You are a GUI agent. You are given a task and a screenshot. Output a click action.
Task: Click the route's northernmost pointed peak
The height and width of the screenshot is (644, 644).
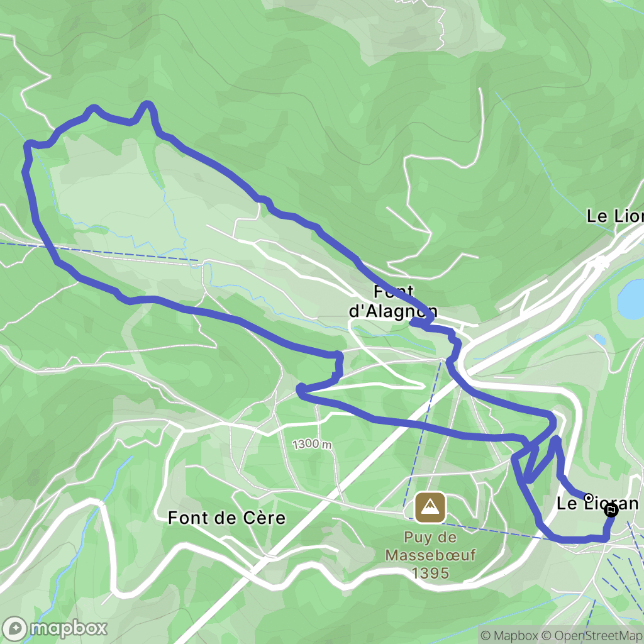point(147,104)
